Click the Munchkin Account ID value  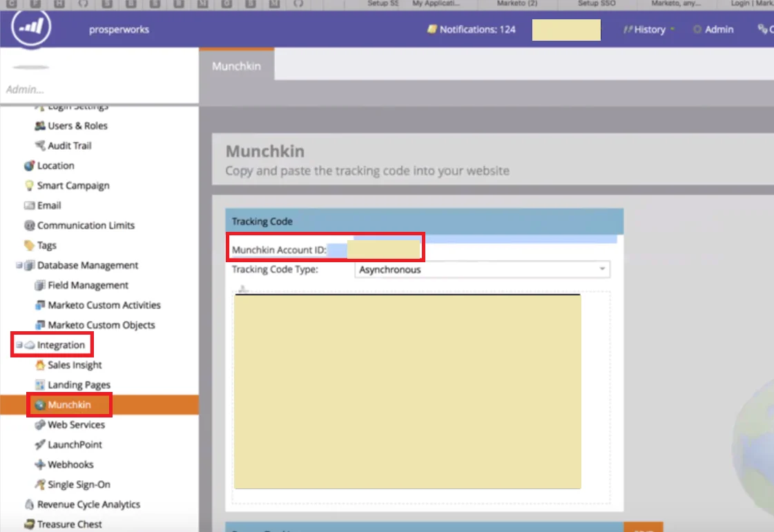pyautogui.click(x=383, y=250)
